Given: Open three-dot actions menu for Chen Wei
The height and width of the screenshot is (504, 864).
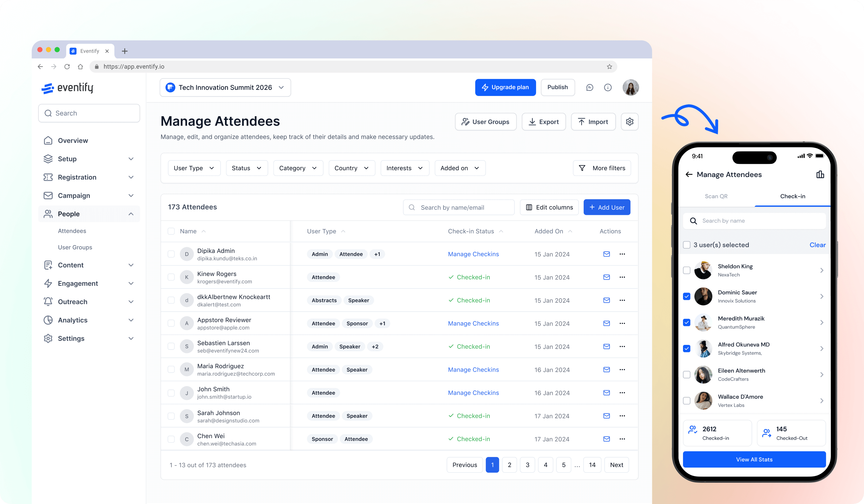Looking at the screenshot, I should pyautogui.click(x=622, y=439).
